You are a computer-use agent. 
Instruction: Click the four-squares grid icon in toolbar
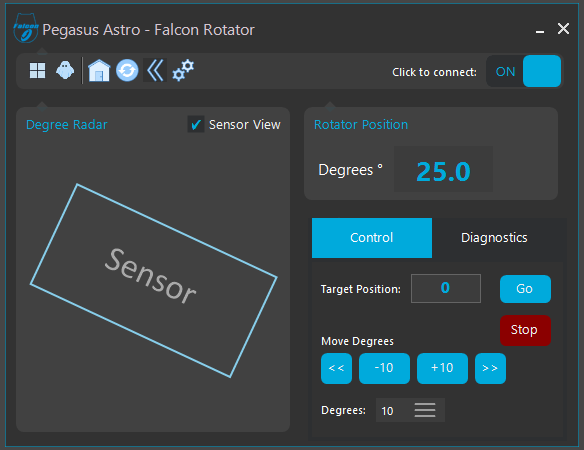[38, 70]
